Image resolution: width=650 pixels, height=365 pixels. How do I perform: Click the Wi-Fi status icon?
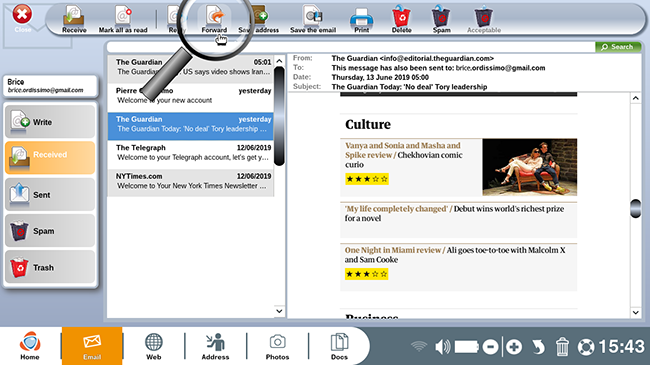(419, 346)
